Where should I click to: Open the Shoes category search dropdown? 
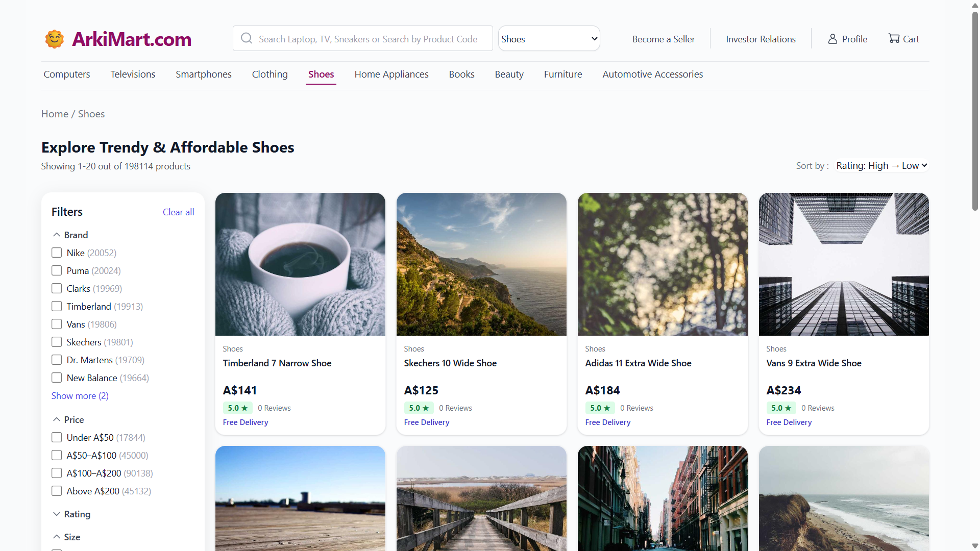point(549,39)
